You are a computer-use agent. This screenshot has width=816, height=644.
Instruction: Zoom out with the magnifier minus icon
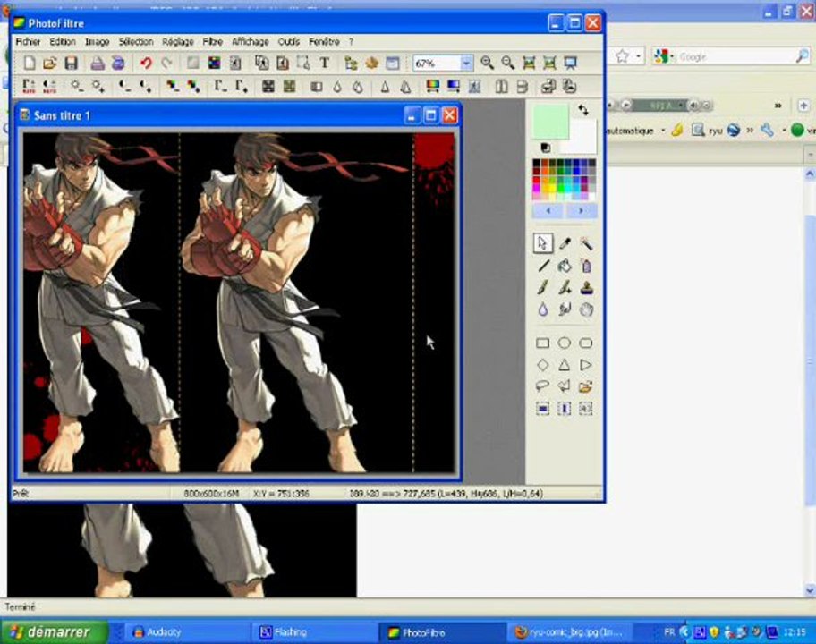[508, 63]
